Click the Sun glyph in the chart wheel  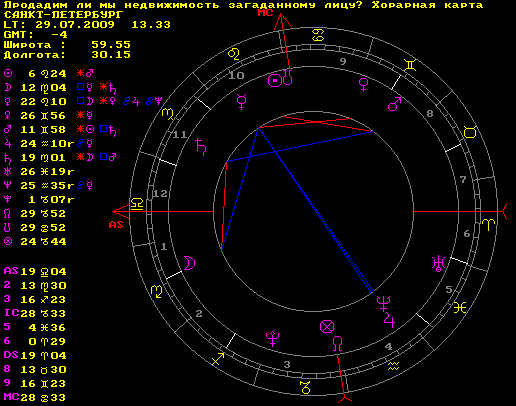[275, 81]
